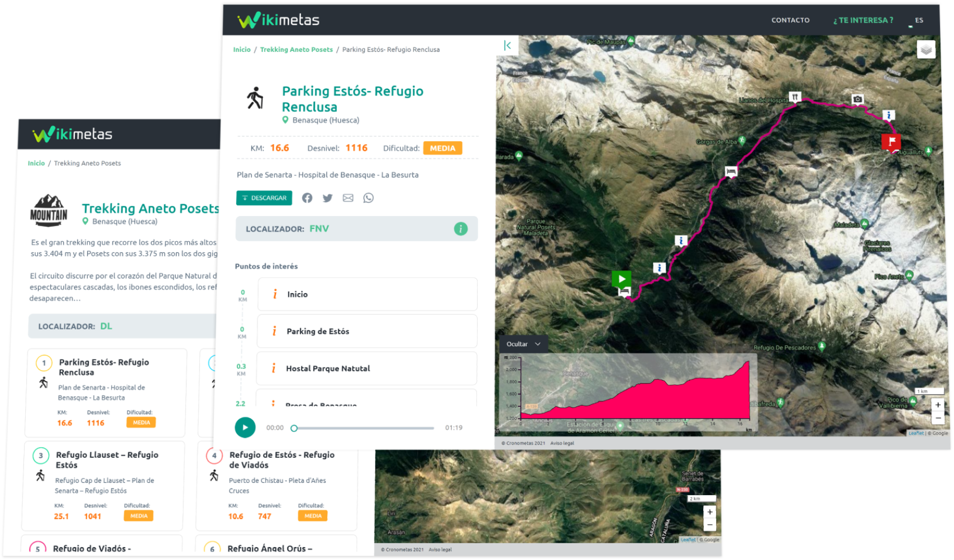Collapse the elevation profile with the Ocultar dropdown
Screen dimensions: 954x560
[523, 344]
